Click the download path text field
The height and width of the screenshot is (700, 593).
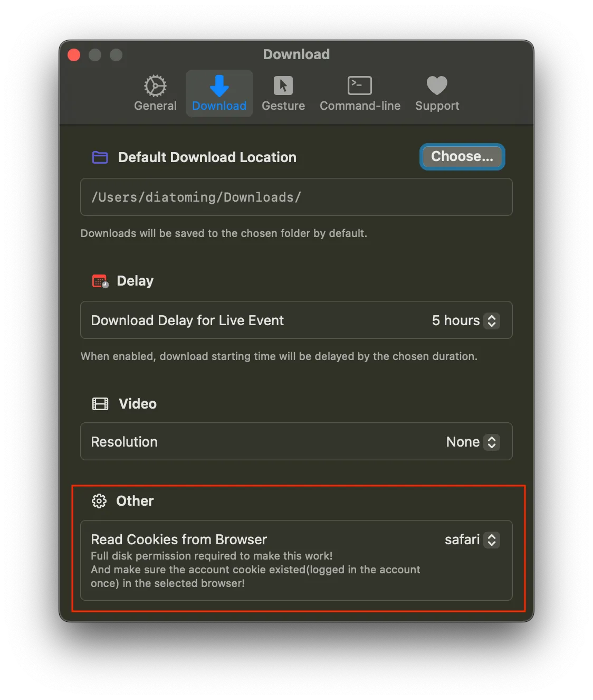click(x=296, y=197)
